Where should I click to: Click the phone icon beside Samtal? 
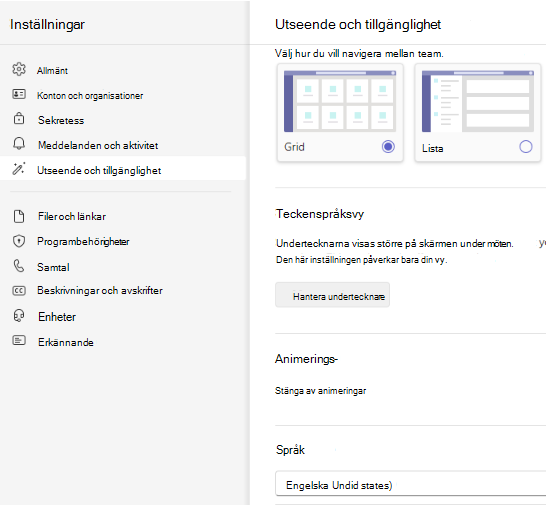(19, 266)
